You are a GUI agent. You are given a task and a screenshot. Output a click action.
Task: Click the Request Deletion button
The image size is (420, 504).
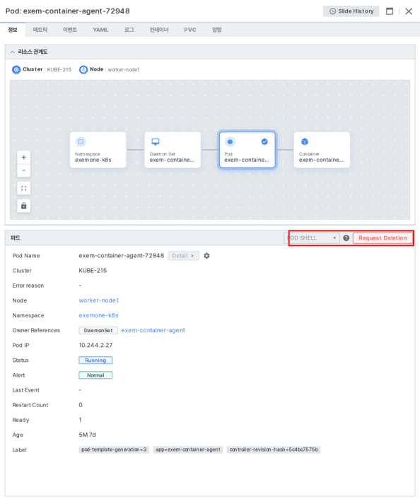pos(383,238)
